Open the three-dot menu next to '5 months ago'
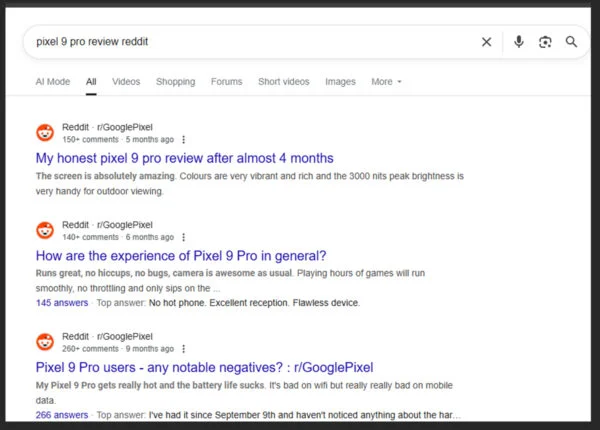The image size is (600, 430). (x=184, y=140)
